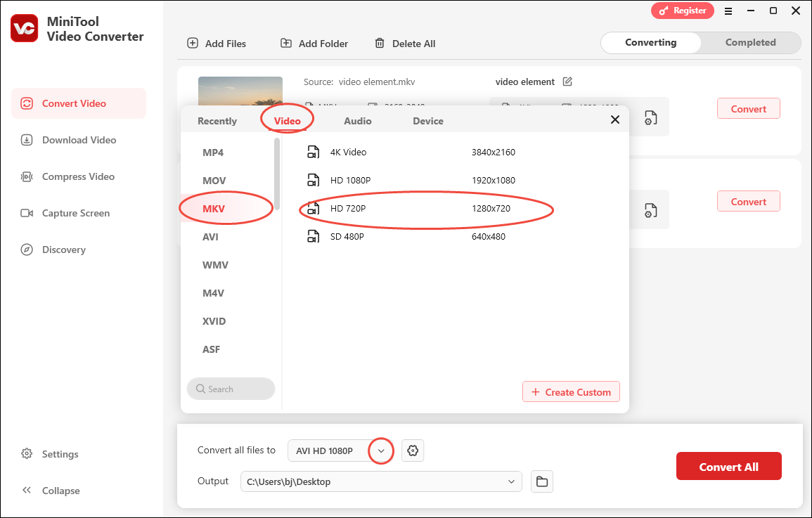Click the Source: video element.mkv text
This screenshot has height=518, width=812.
(x=359, y=82)
